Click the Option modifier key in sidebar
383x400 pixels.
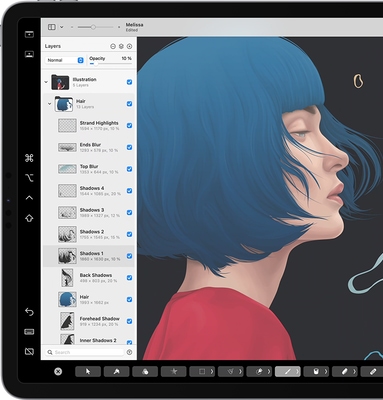(x=29, y=178)
